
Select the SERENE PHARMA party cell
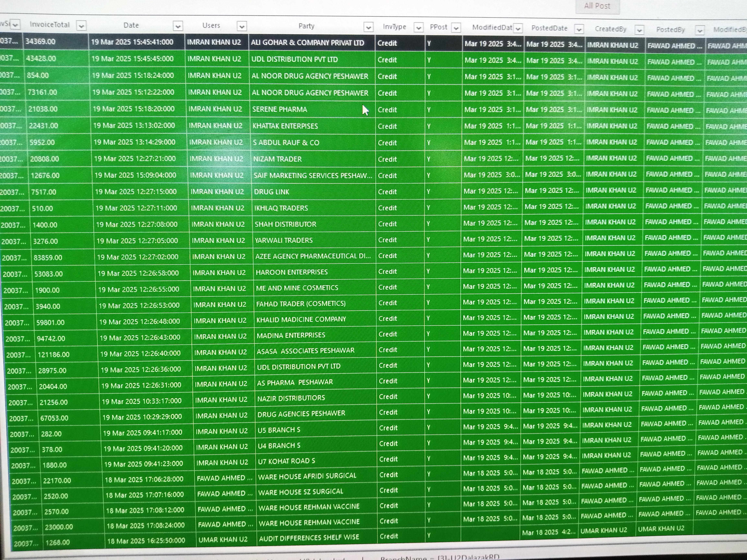pos(280,109)
